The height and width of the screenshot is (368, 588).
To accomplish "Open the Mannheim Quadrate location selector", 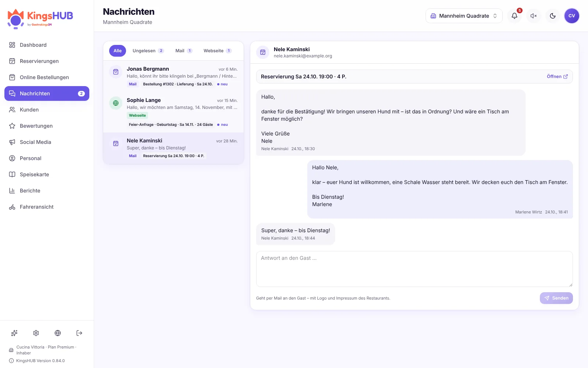I will click(464, 16).
